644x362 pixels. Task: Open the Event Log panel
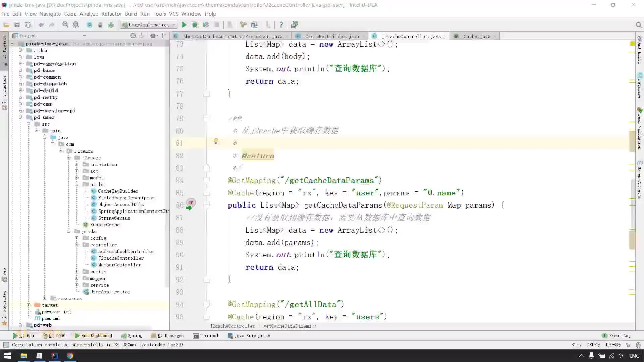tap(616, 335)
